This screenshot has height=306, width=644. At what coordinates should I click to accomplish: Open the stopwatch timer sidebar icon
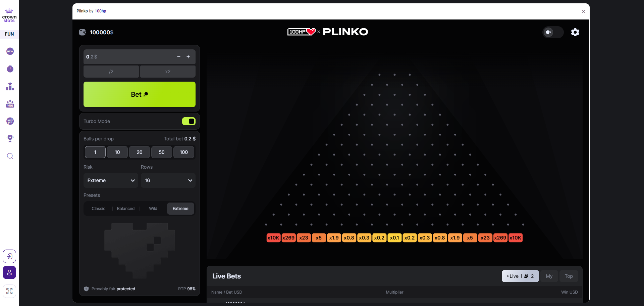point(10,69)
